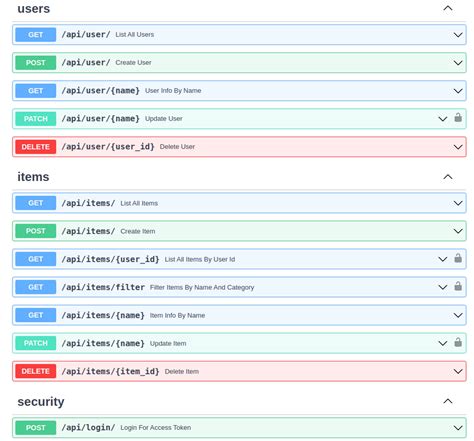Click /api/items/{name} path of Update Item

tap(103, 343)
